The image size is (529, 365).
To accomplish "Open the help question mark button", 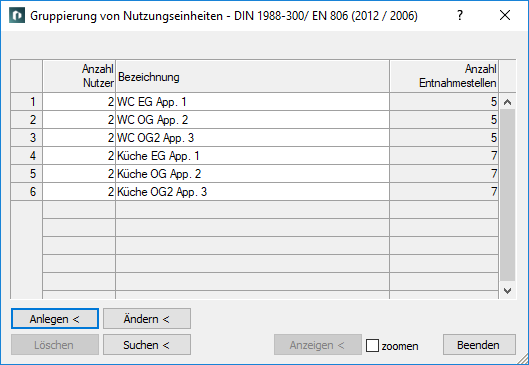I will pos(460,15).
